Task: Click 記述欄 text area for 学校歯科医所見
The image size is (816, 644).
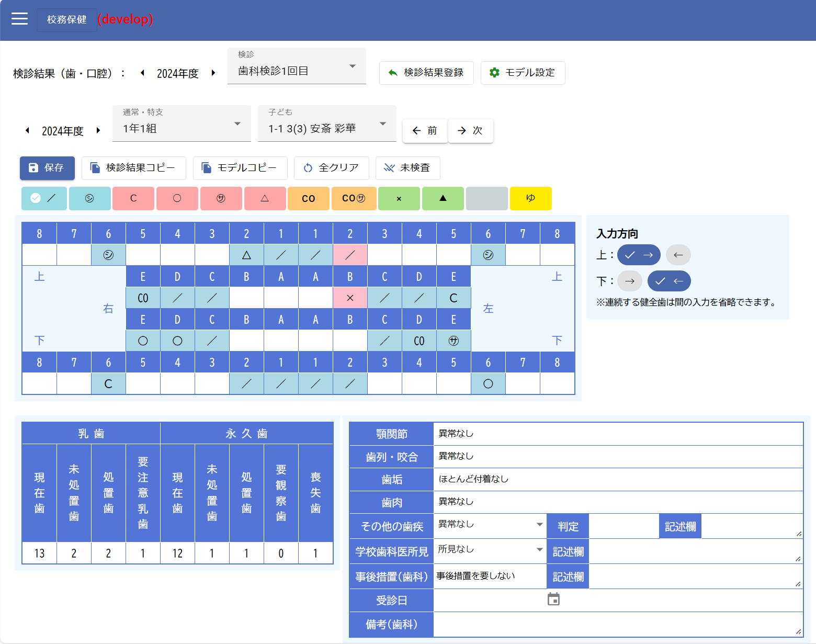Action: (x=696, y=551)
